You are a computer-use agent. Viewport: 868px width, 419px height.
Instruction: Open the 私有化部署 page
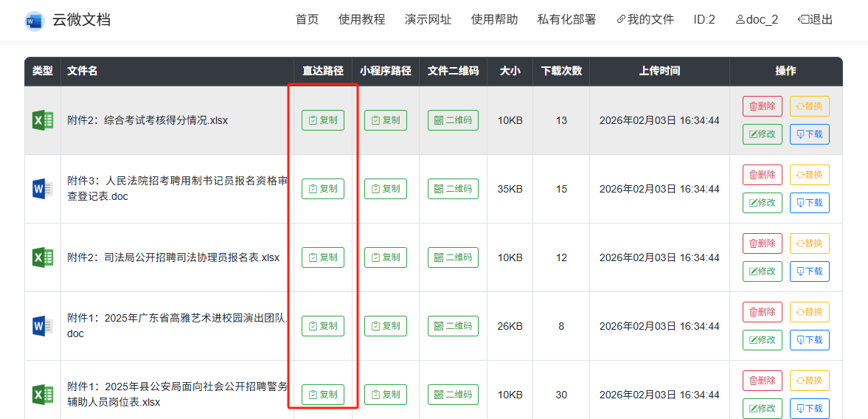pos(566,20)
